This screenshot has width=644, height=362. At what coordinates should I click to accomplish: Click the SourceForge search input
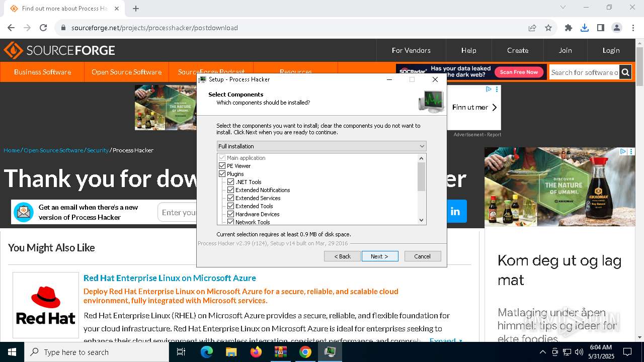pos(584,72)
